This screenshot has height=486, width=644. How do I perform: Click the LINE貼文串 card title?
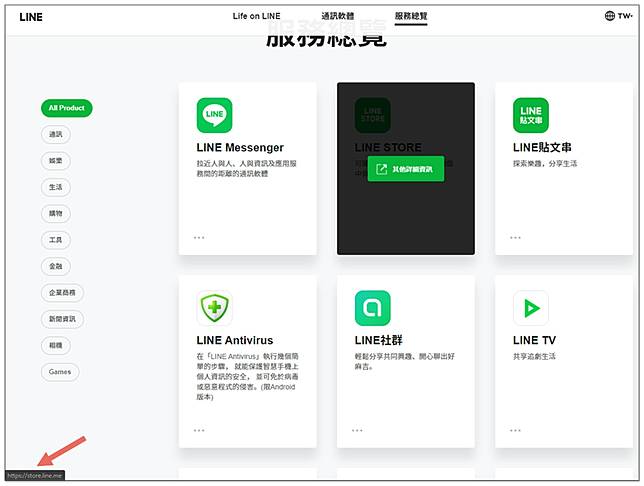click(542, 147)
